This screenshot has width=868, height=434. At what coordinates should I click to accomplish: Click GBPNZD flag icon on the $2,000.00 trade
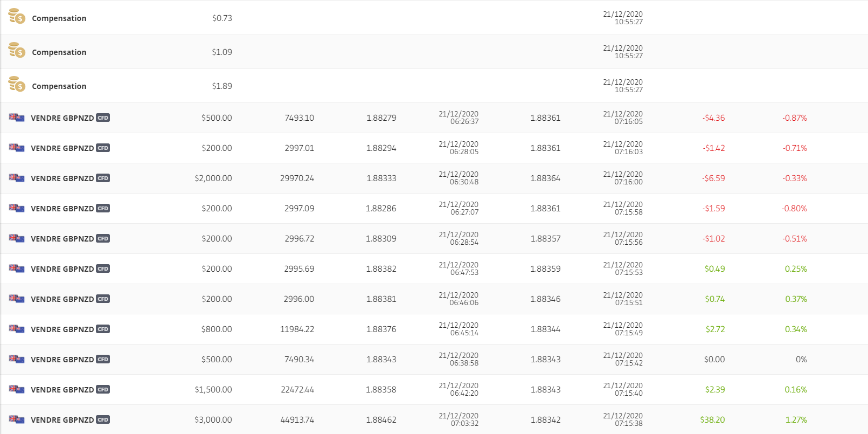tap(17, 178)
